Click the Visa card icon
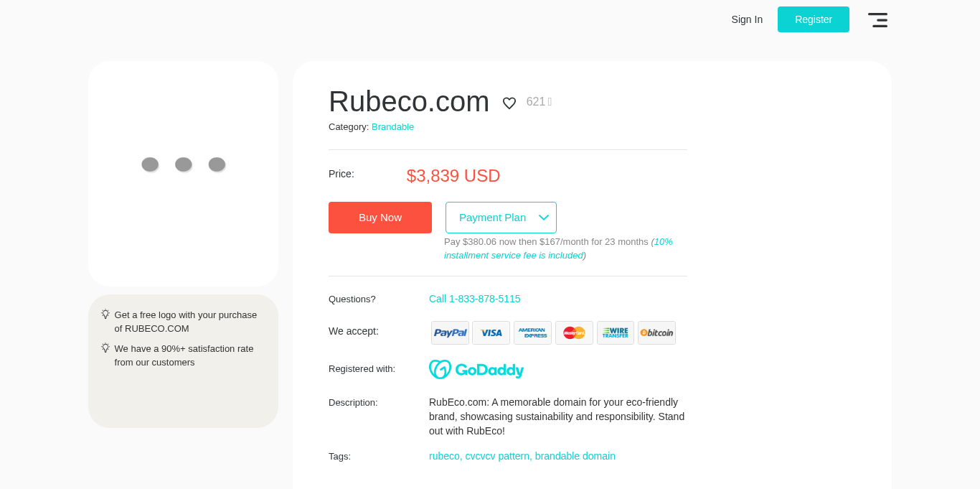The image size is (980, 489). click(491, 333)
